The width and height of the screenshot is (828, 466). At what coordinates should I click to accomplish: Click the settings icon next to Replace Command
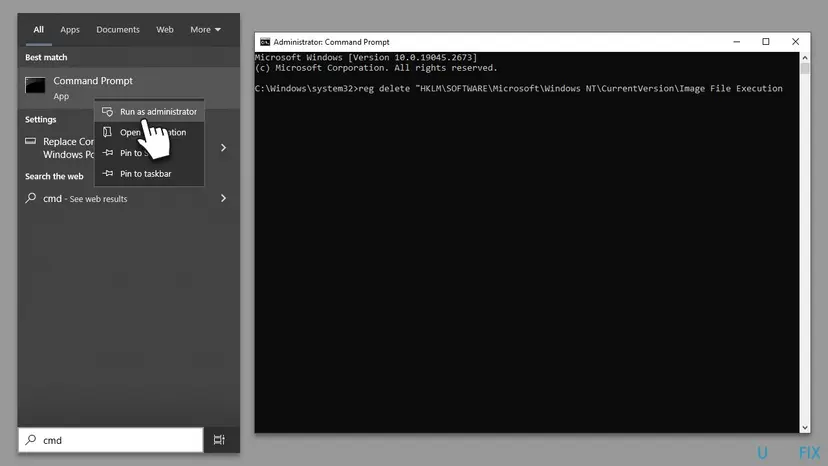31,141
